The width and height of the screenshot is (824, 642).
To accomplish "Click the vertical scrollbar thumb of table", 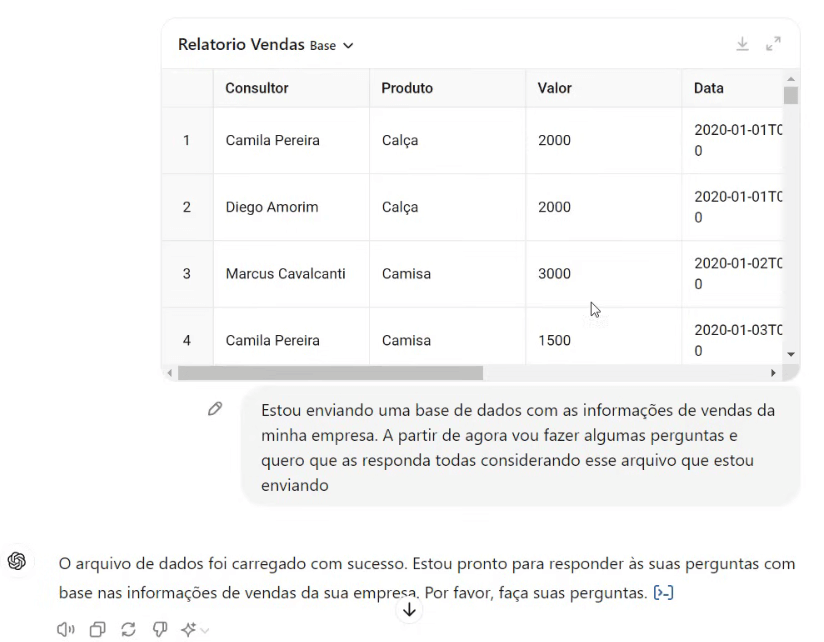I will (791, 96).
